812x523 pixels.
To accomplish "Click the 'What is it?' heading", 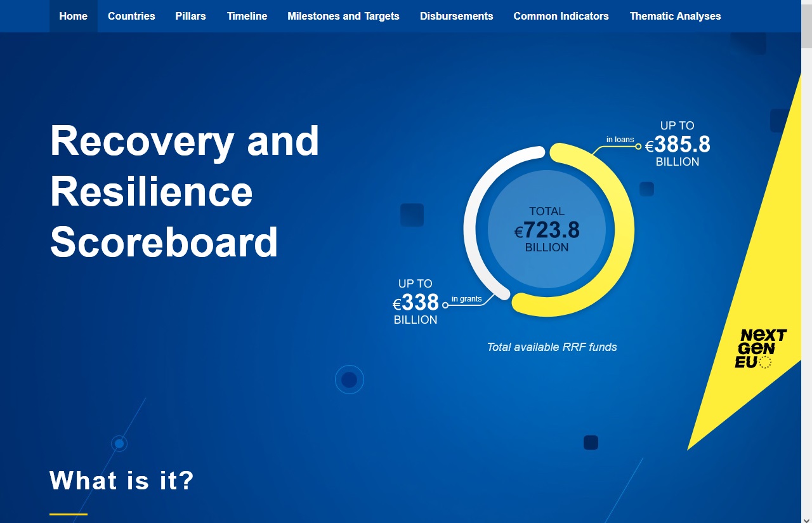I will click(122, 480).
